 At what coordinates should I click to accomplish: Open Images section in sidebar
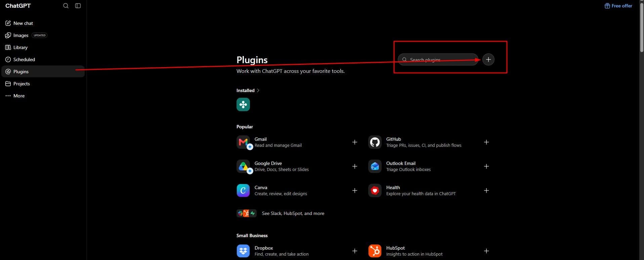pyautogui.click(x=43, y=35)
